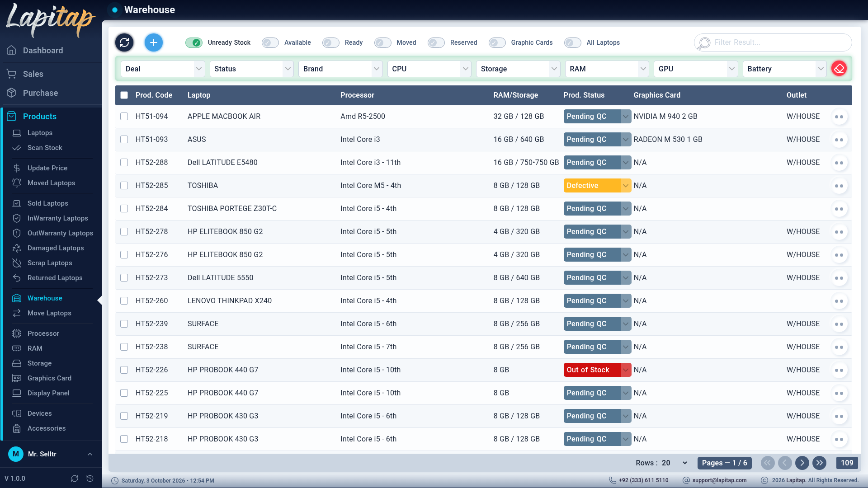Open row actions for HT51-094
The height and width of the screenshot is (488, 868).
839,117
